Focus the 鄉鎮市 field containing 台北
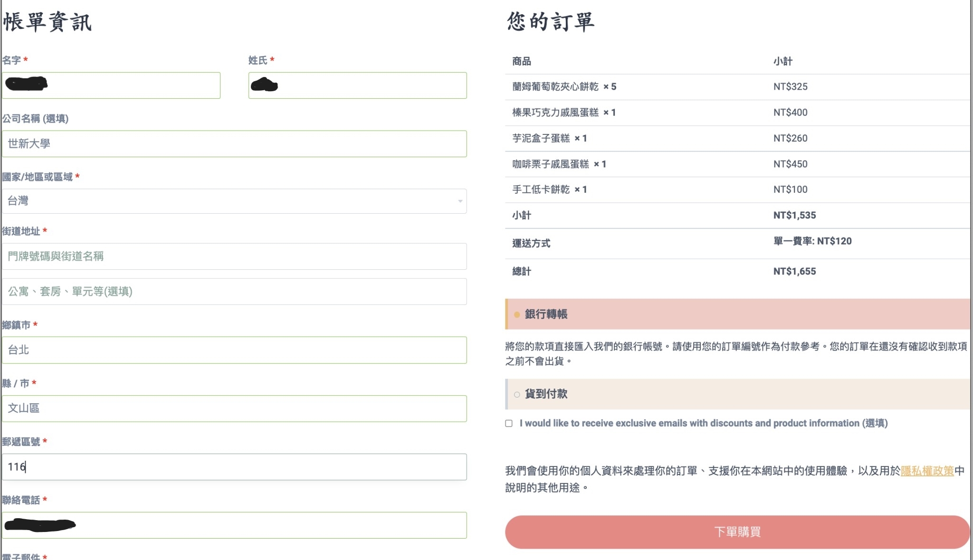This screenshot has width=973, height=560. coord(234,350)
